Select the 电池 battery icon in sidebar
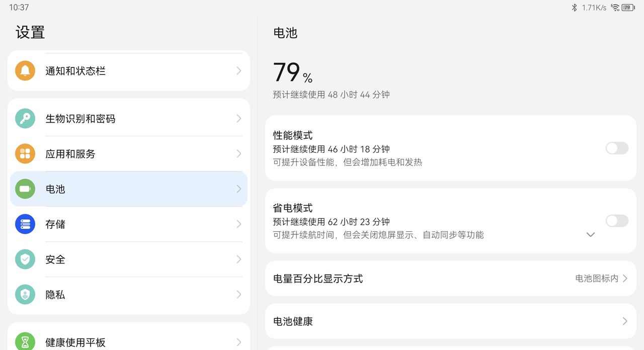 (x=25, y=189)
